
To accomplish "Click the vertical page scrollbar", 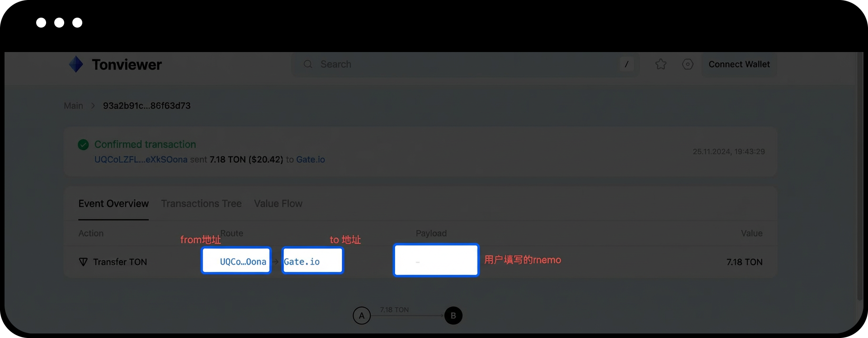I will point(860,176).
